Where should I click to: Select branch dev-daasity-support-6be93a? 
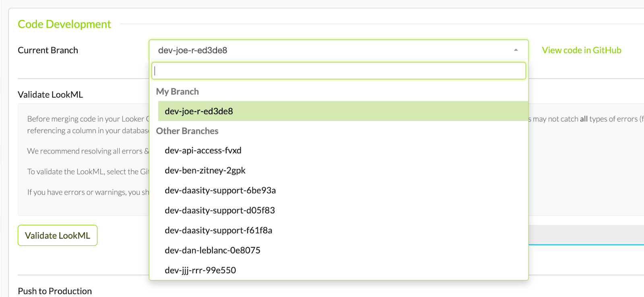[220, 190]
